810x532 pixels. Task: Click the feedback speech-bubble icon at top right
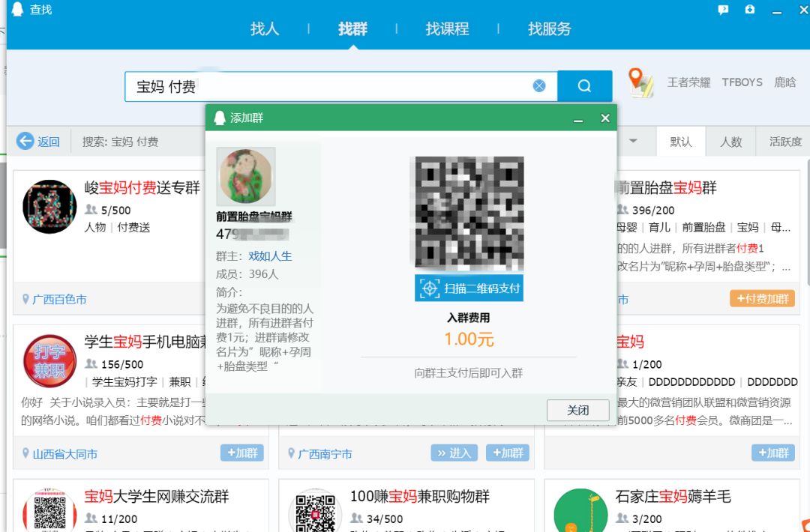[722, 9]
